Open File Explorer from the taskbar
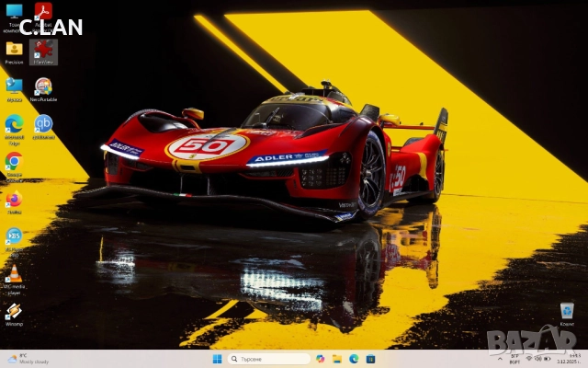 (x=337, y=359)
